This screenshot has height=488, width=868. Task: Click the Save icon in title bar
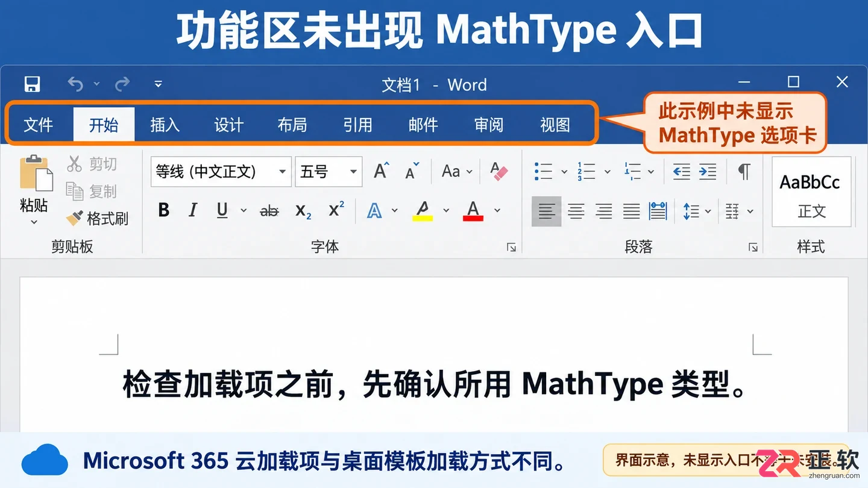click(32, 84)
